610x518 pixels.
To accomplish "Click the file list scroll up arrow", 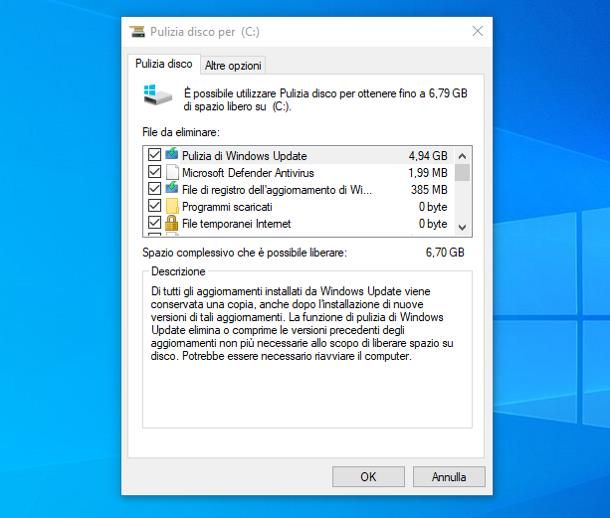I will pos(462,155).
